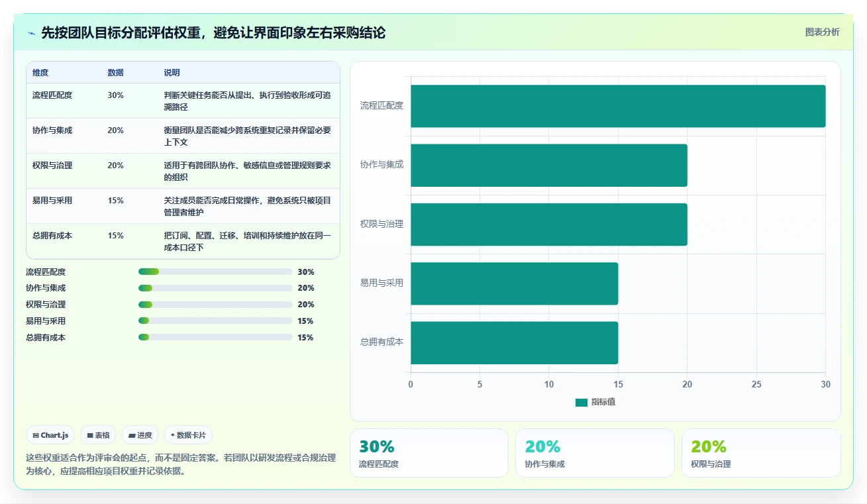Image resolution: width=867 pixels, height=504 pixels.
Task: Click the 流程匹配度 y-axis label on the chart
Action: (382, 105)
